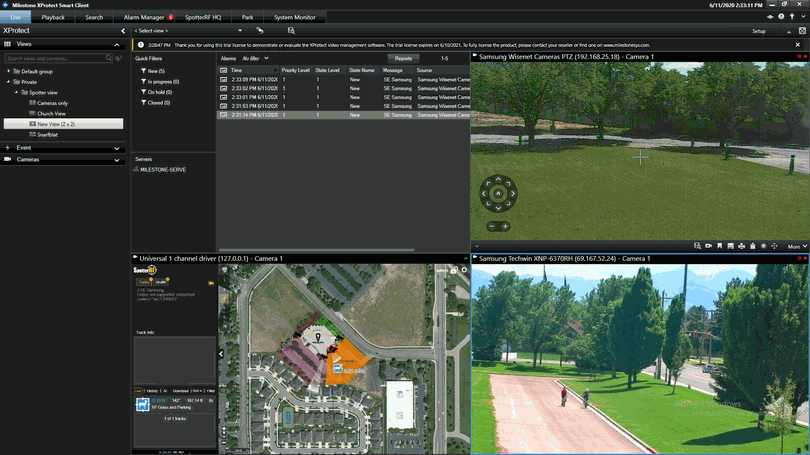Toggle full screen mode icon next to Setup
The height and width of the screenshot is (455, 810).
click(x=802, y=31)
